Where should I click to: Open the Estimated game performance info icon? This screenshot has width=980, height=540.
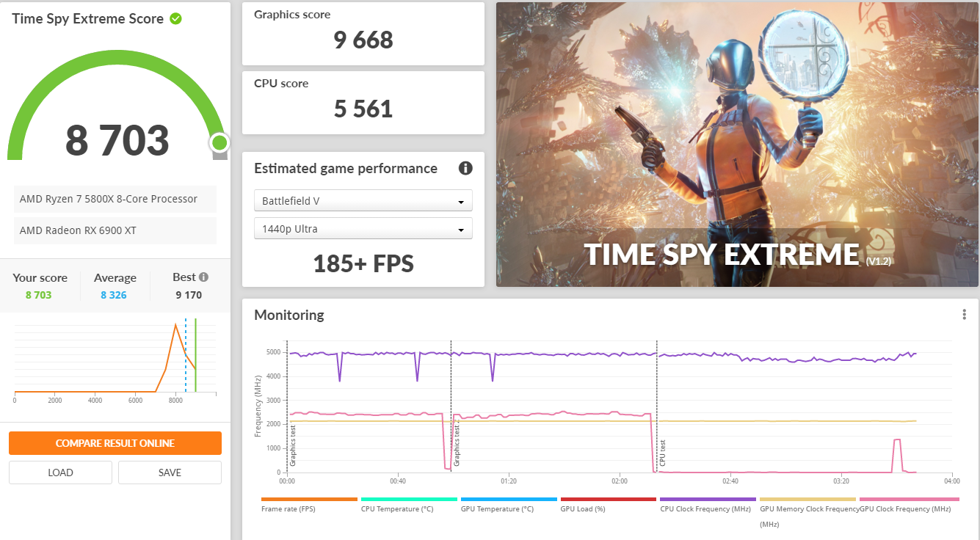[x=465, y=168]
